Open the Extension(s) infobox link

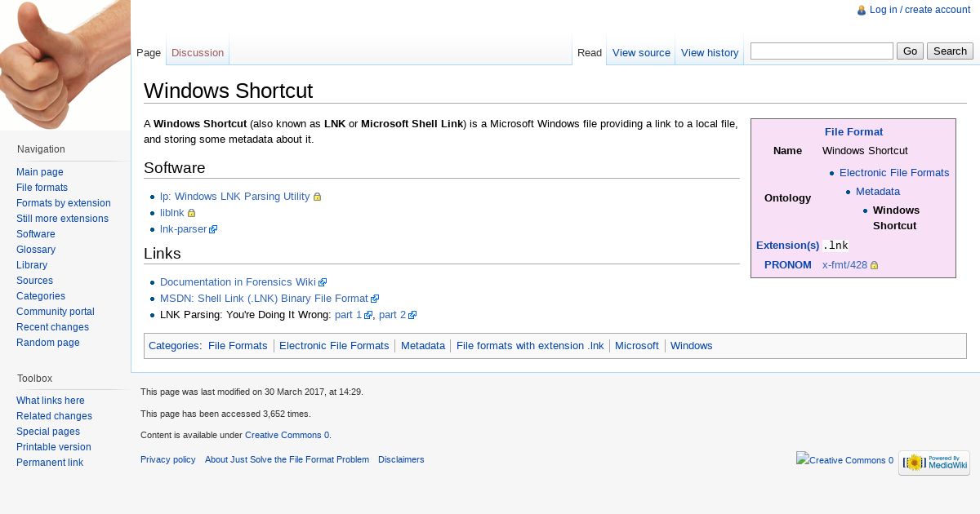787,246
